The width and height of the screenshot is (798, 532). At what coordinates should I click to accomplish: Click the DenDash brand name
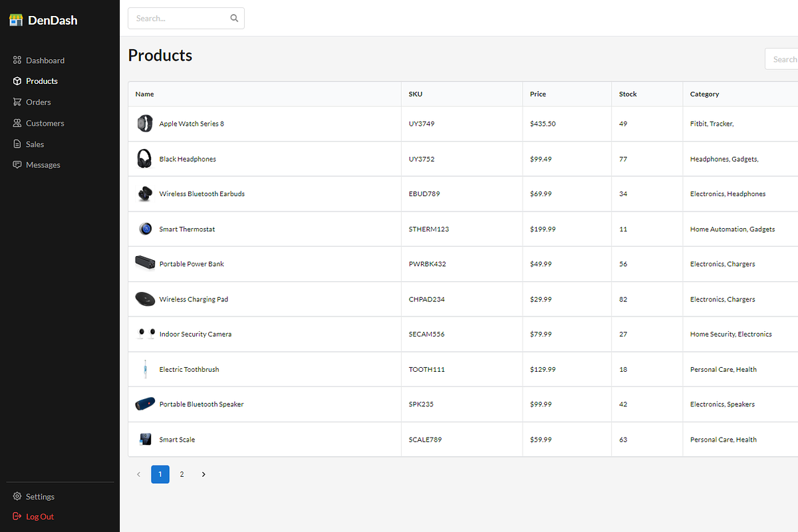53,21
